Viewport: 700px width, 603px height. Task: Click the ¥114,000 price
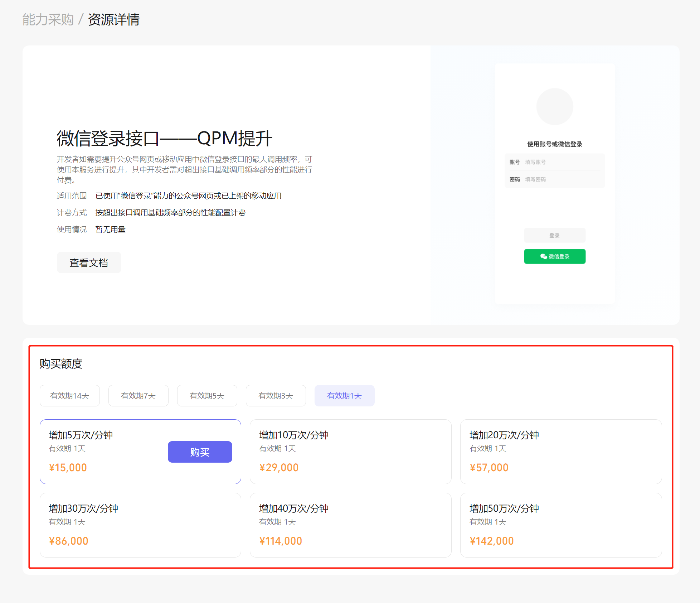tap(281, 541)
